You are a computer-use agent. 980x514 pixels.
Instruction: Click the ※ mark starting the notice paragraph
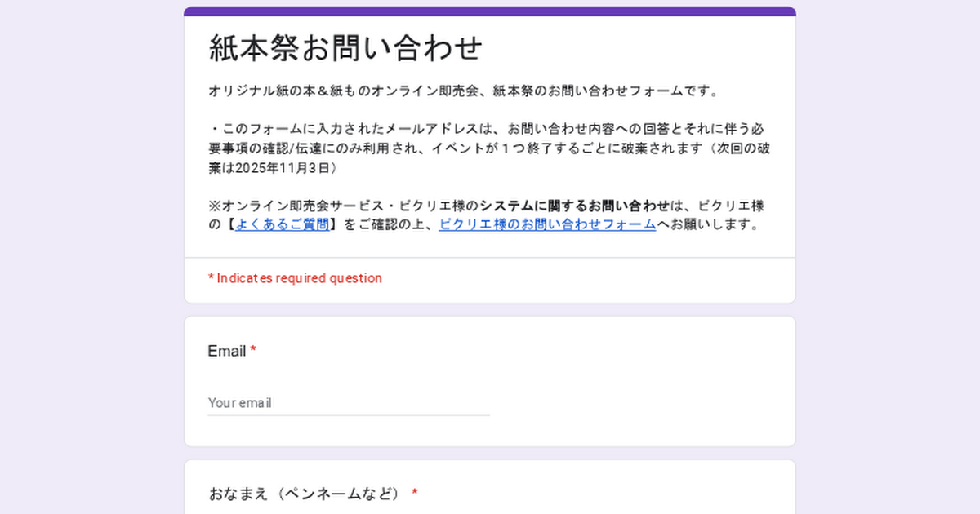(215, 205)
